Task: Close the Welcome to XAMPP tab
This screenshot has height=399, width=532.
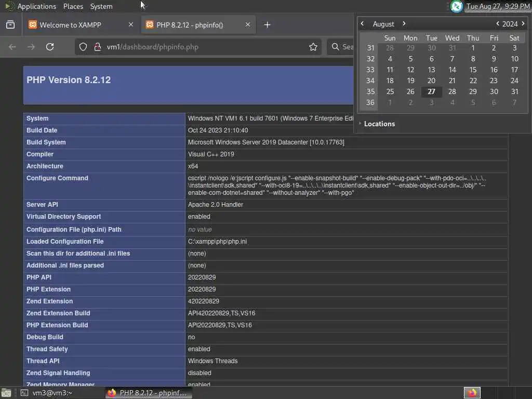Action: pos(131,25)
